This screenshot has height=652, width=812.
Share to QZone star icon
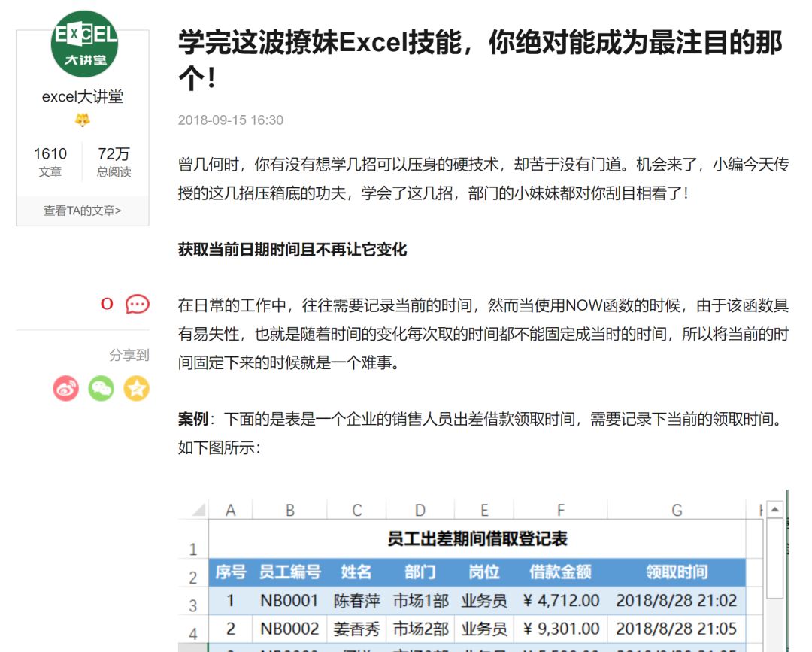tap(136, 388)
